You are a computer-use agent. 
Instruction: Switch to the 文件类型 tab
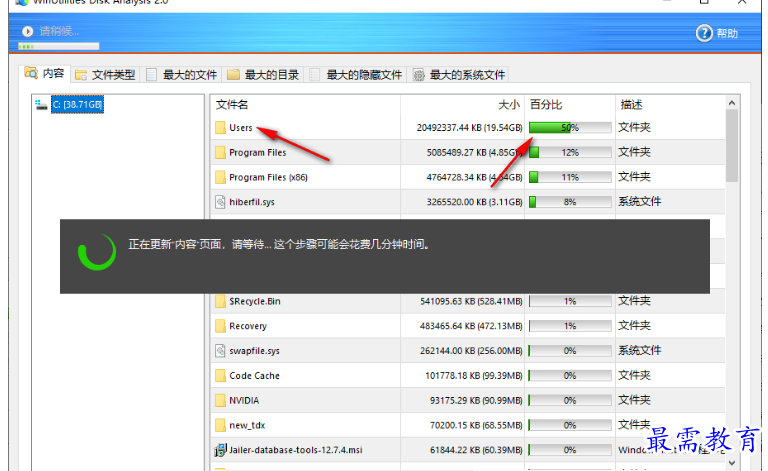(105, 75)
